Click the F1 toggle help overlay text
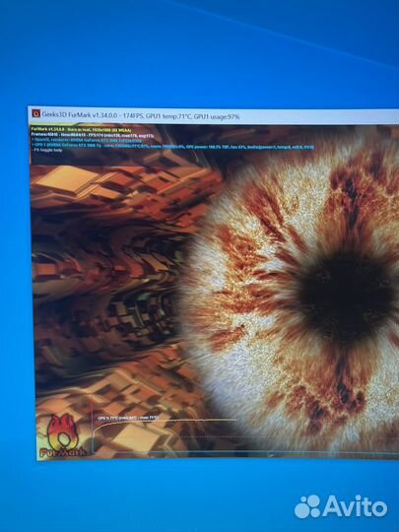This screenshot has width=399, height=532. [47, 151]
